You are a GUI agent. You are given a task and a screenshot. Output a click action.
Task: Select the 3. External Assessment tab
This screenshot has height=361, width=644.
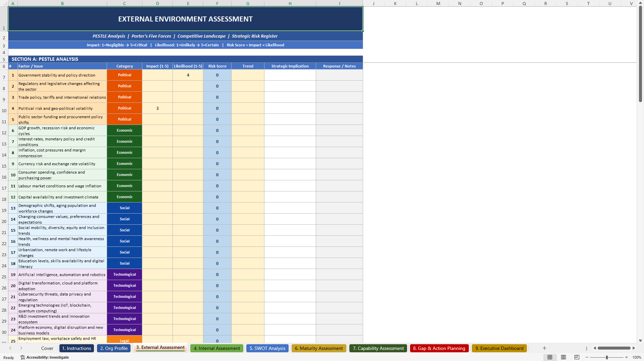tap(160, 348)
